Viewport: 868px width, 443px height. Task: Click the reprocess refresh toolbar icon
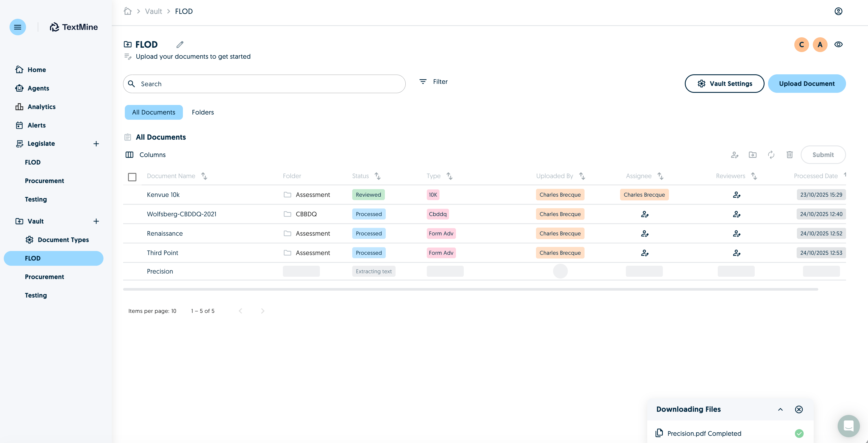[x=771, y=155]
